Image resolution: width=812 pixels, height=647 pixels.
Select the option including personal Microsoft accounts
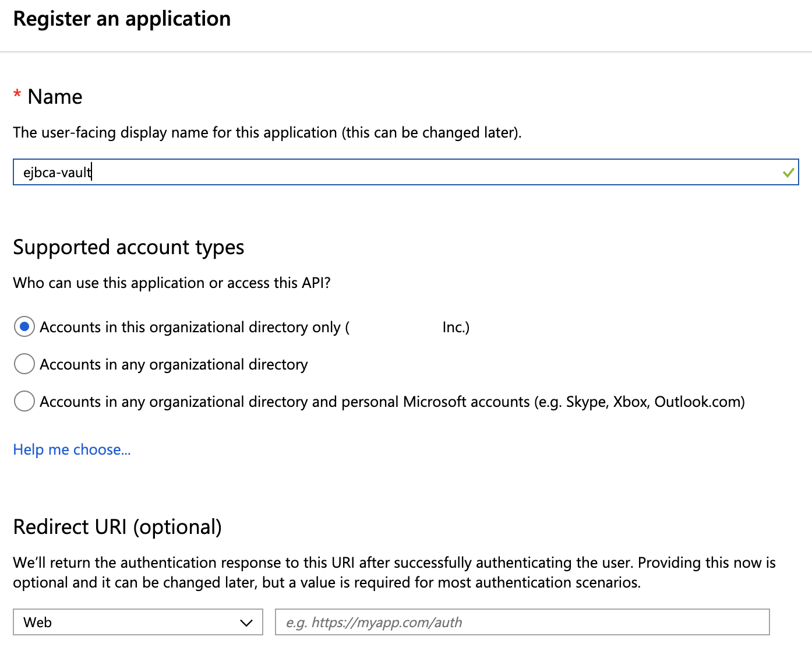[x=24, y=401]
